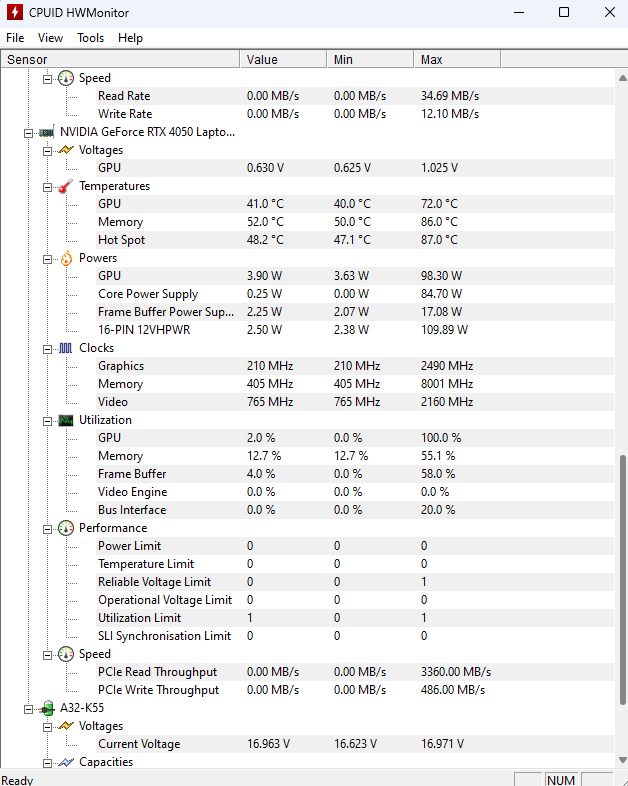The image size is (628, 786).
Task: Click the Max column header
Action: point(456,60)
